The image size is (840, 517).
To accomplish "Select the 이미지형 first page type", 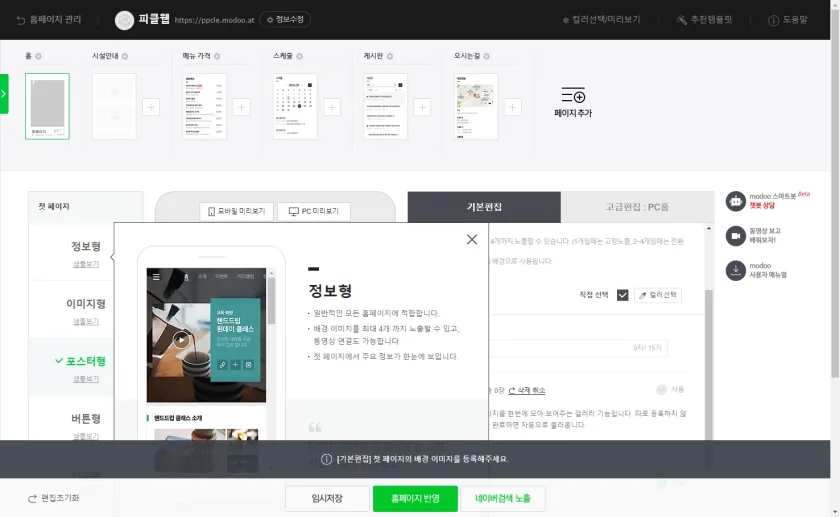I will pyautogui.click(x=85, y=304).
